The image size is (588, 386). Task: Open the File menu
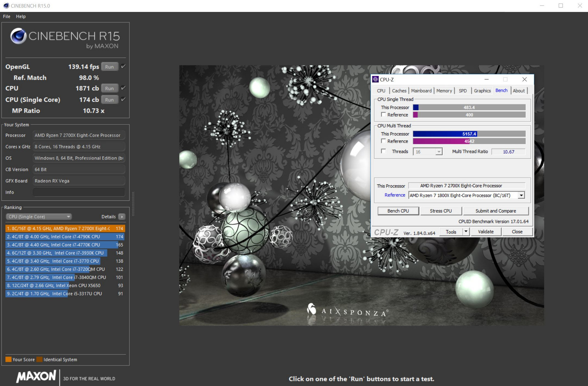6,16
